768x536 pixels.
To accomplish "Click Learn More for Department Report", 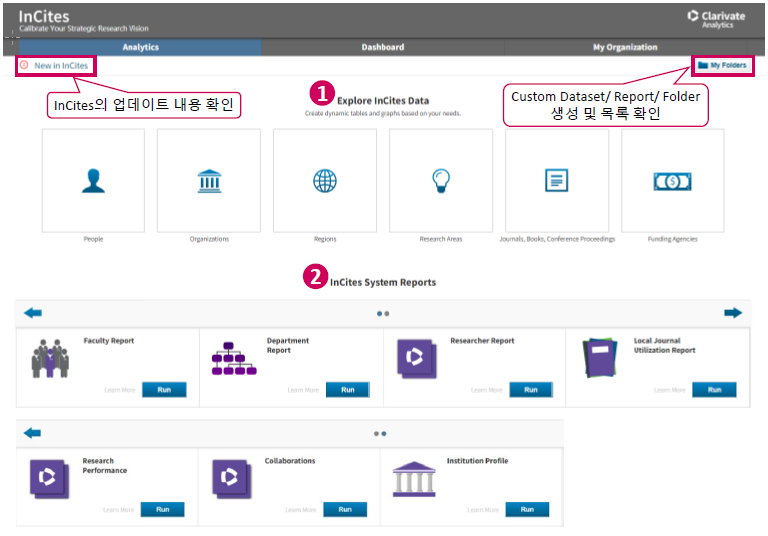I will pos(303,390).
